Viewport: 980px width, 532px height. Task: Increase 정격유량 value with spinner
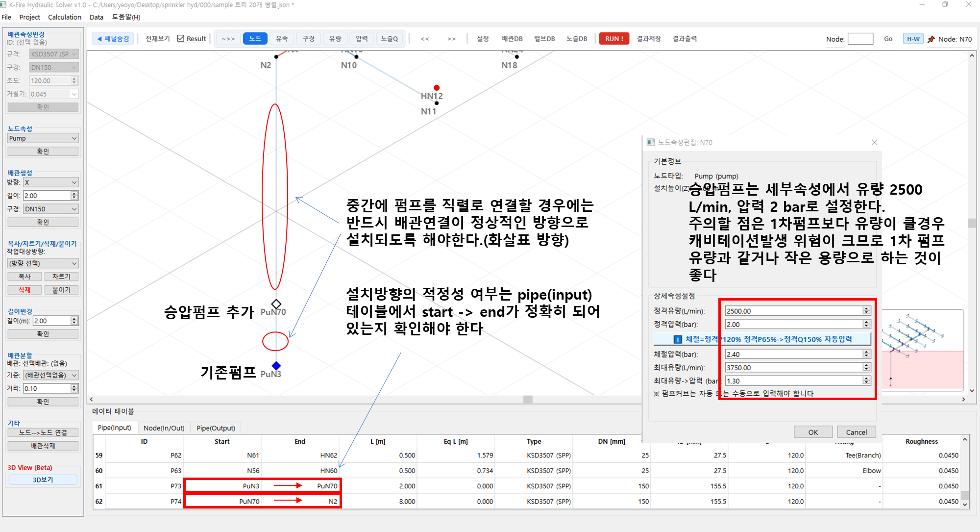click(x=866, y=309)
